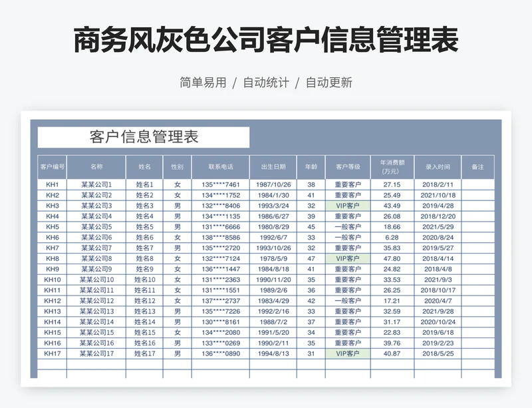Image resolution: width=532 pixels, height=408 pixels.
Task: Click birth date 1978/5/9
Action: click(273, 258)
